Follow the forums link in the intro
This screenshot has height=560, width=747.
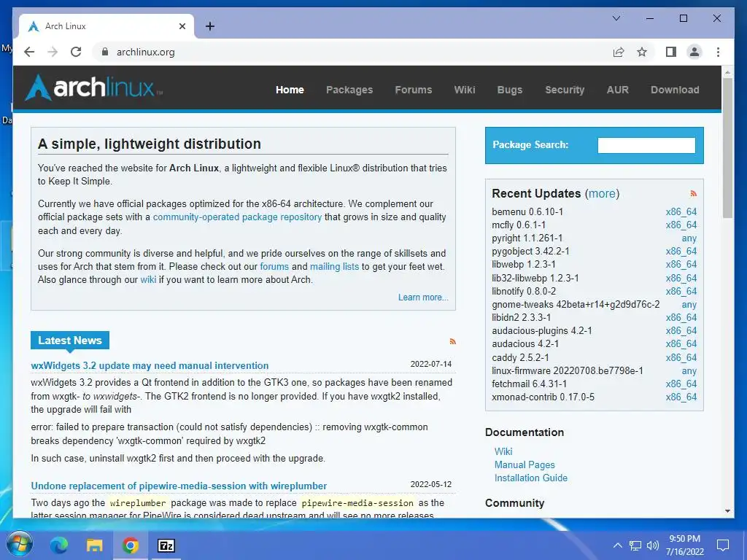coord(274,267)
